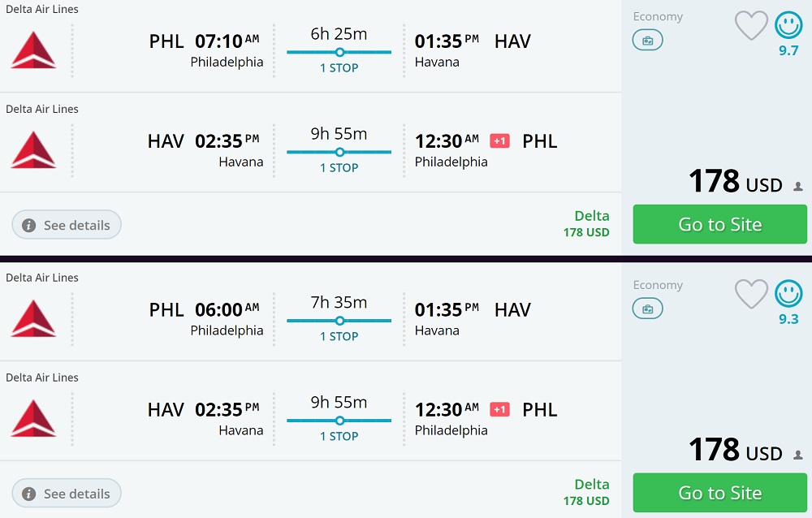Click the 1 STOP label on 7h 35m flight
Viewport: 812px width, 518px height.
point(339,336)
